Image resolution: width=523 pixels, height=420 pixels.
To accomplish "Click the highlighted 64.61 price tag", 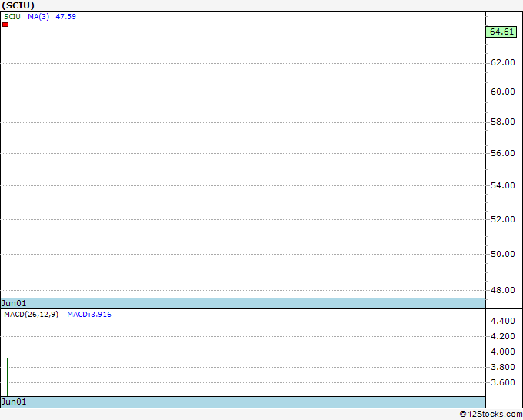I will [501, 32].
